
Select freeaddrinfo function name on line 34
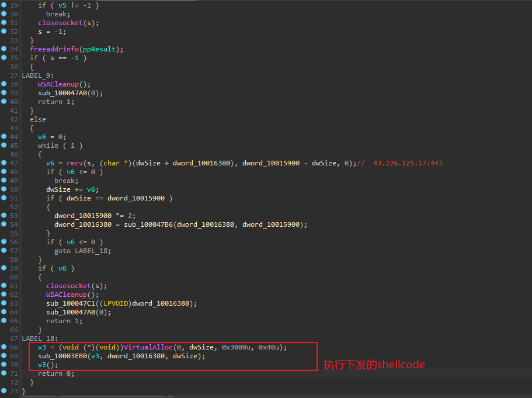click(54, 49)
